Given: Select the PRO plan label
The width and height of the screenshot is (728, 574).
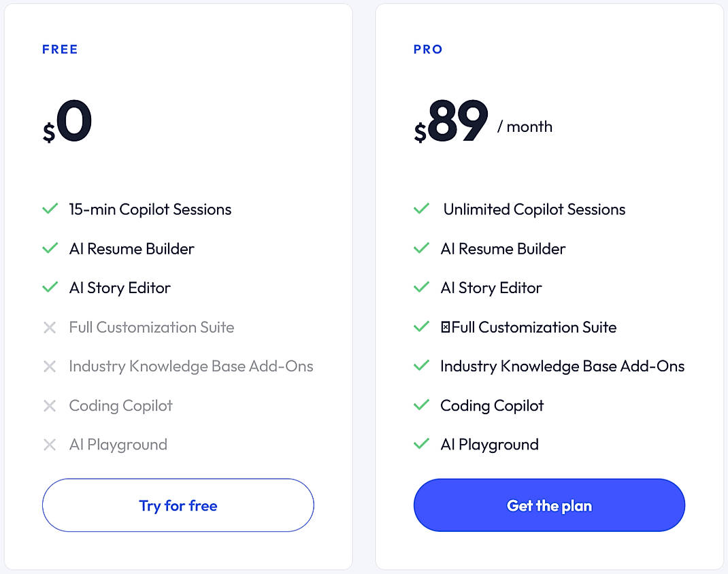Looking at the screenshot, I should coord(427,49).
